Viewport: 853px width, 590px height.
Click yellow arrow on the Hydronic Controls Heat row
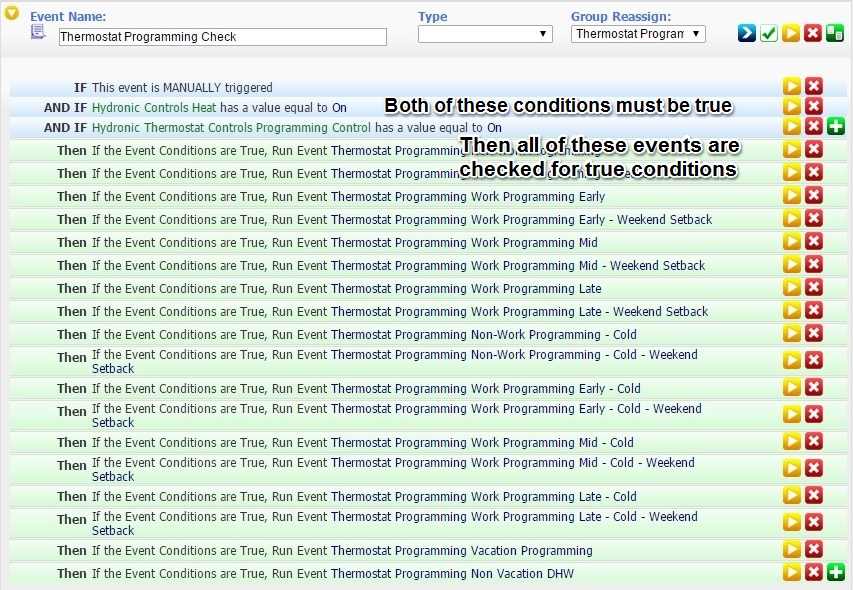(x=792, y=106)
